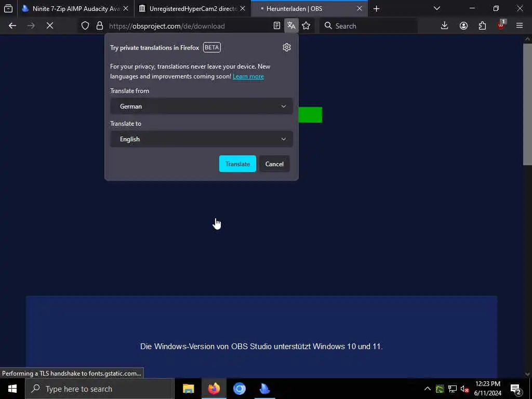This screenshot has width=532, height=399.
Task: Click the translate page icon
Action: pos(291,26)
